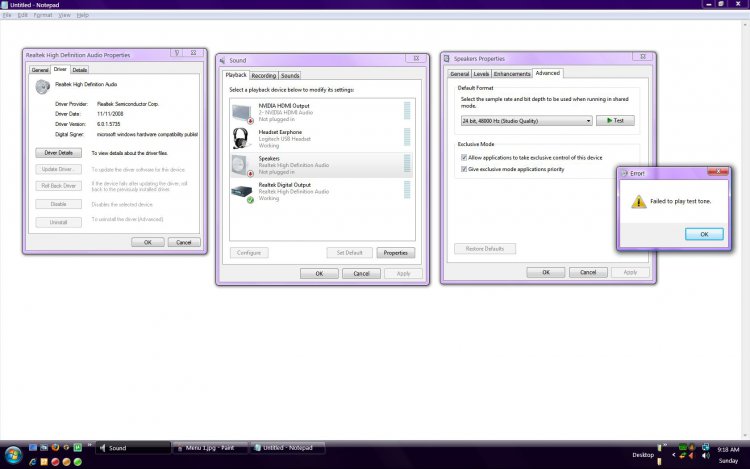
Task: Select 'Realtek Digital Output' row in playback list
Action: point(322,192)
